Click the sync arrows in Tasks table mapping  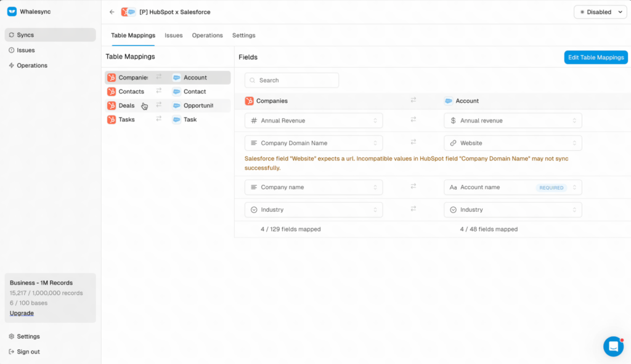pos(159,119)
